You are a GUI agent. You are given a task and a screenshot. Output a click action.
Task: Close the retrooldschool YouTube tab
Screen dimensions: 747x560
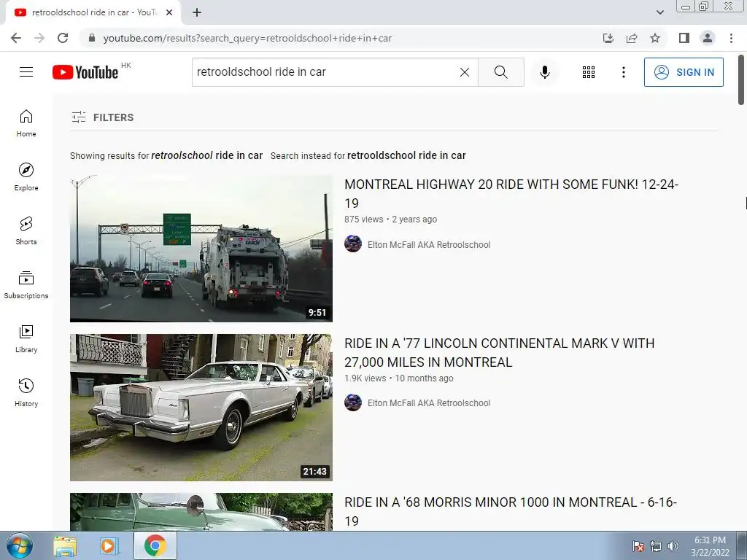coord(169,12)
